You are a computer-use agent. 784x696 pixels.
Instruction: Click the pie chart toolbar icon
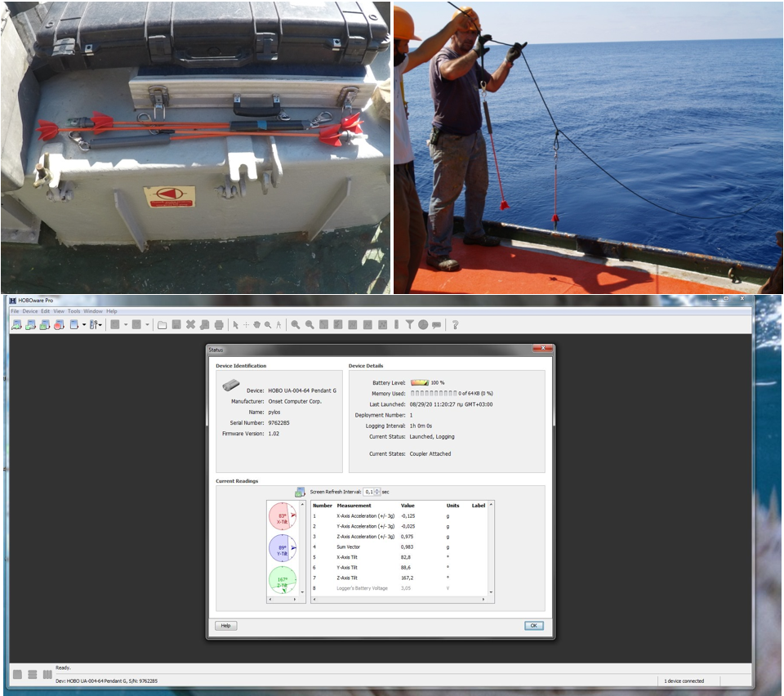tap(423, 325)
